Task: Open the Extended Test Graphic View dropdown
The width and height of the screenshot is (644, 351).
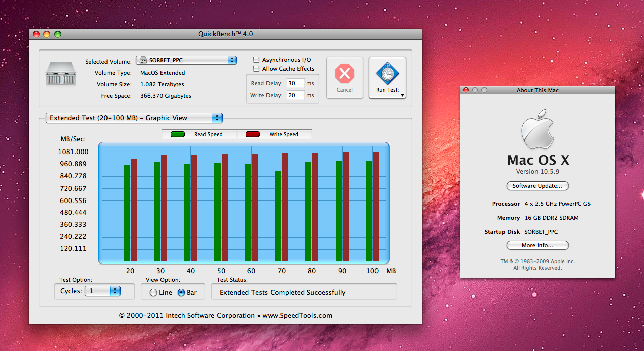Action: [134, 118]
